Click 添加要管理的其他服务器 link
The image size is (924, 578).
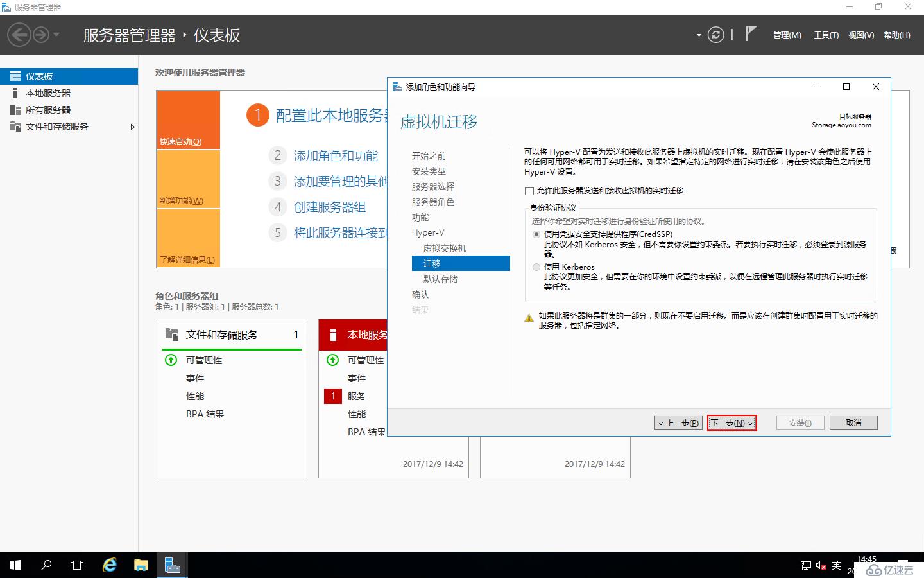click(340, 181)
